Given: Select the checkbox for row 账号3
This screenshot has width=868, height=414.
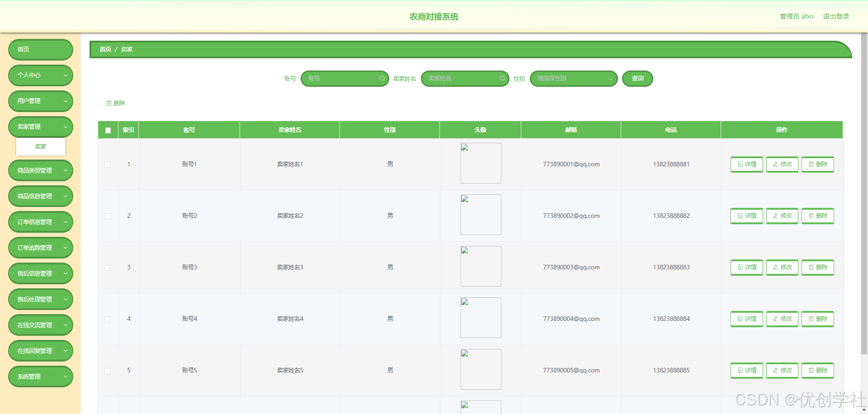Looking at the screenshot, I should pos(108,268).
